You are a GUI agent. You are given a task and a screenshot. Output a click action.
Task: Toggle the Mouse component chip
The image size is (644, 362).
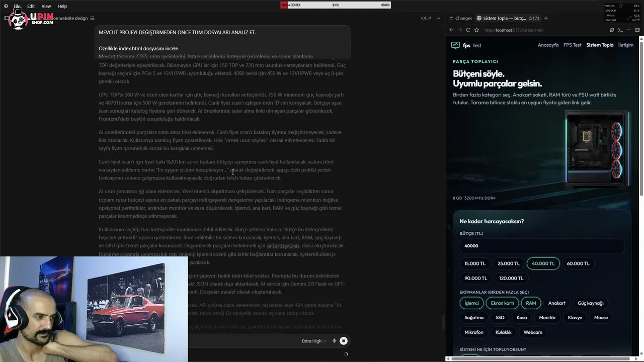pos(601,318)
